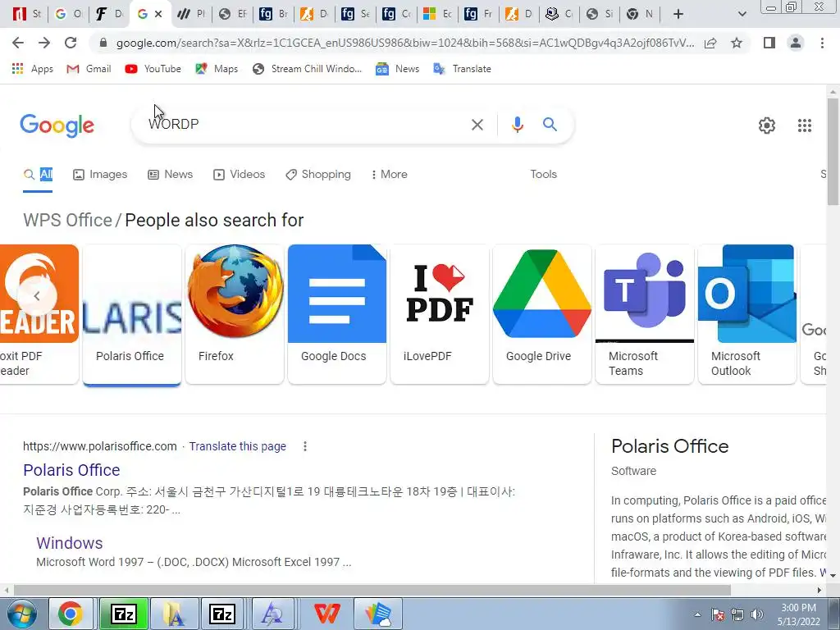
Task: Show hidden system tray icons
Action: click(x=697, y=614)
